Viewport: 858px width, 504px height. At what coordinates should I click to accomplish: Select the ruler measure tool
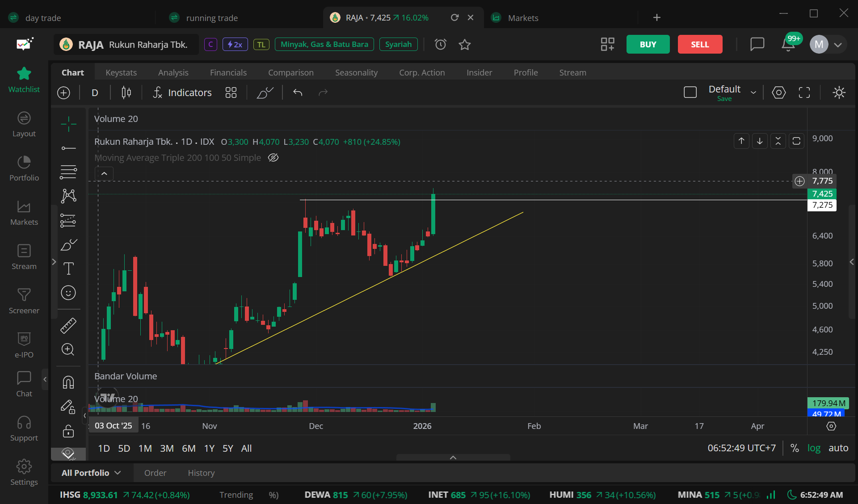[x=68, y=326]
